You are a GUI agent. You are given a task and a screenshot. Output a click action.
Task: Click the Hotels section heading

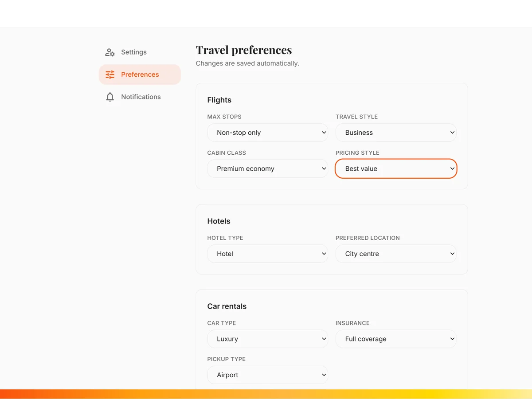pyautogui.click(x=219, y=221)
